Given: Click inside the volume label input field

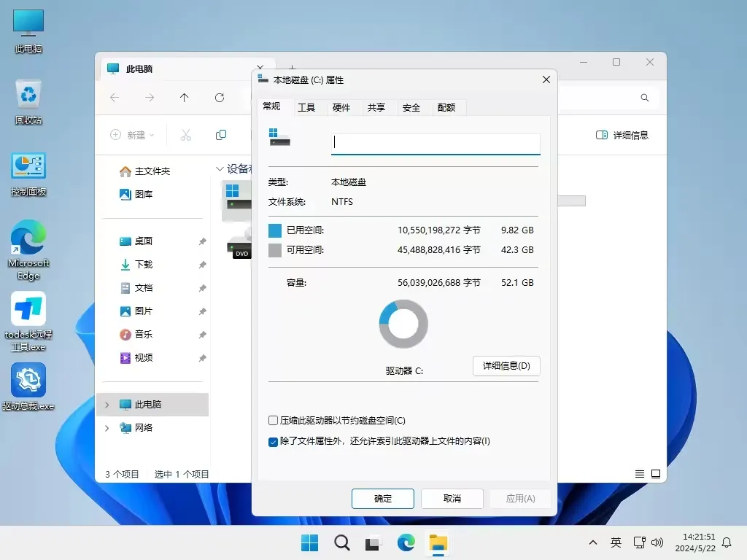Looking at the screenshot, I should coord(436,143).
